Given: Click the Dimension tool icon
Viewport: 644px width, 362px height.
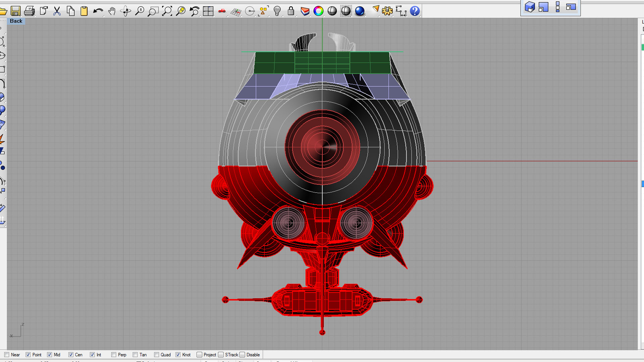Looking at the screenshot, I should click(401, 11).
